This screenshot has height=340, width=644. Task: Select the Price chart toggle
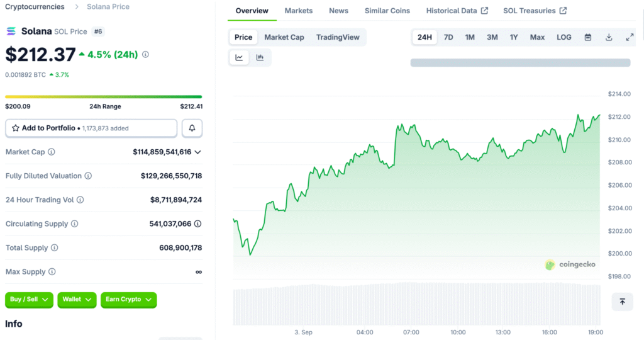[243, 37]
